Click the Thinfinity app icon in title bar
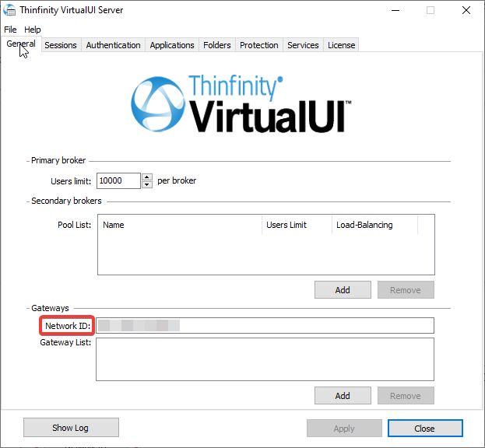This screenshot has height=448, width=485. tap(9, 10)
